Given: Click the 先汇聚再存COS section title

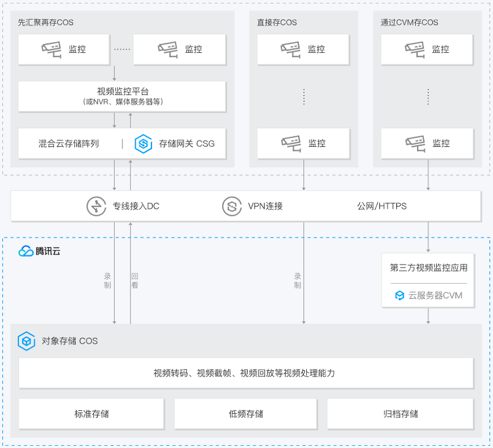Looking at the screenshot, I should pos(46,23).
